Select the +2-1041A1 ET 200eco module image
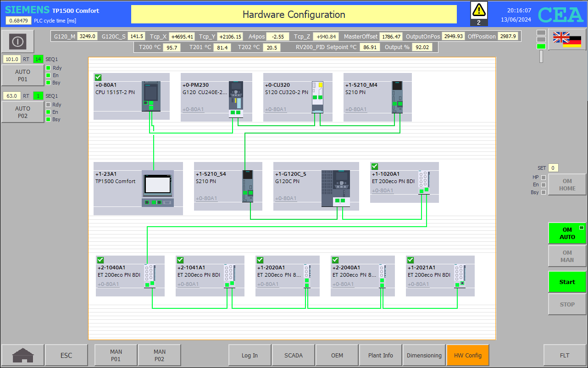The width and height of the screenshot is (588, 368). click(x=229, y=276)
